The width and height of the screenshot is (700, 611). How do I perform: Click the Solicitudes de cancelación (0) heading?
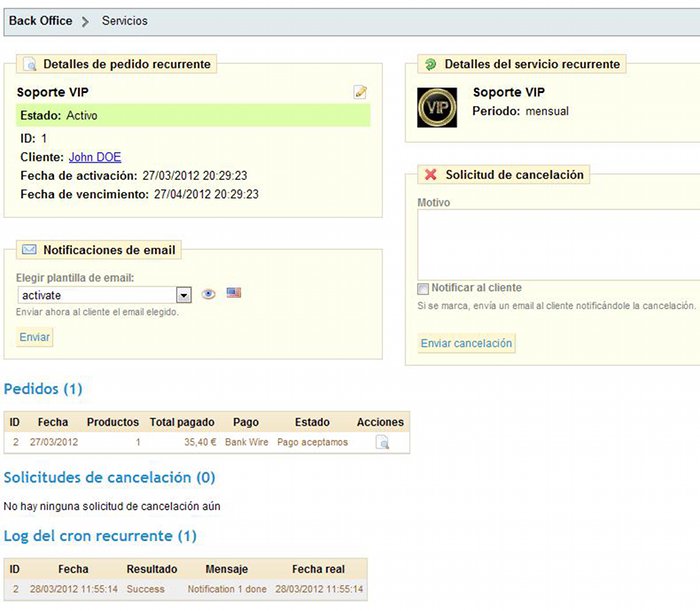click(109, 478)
